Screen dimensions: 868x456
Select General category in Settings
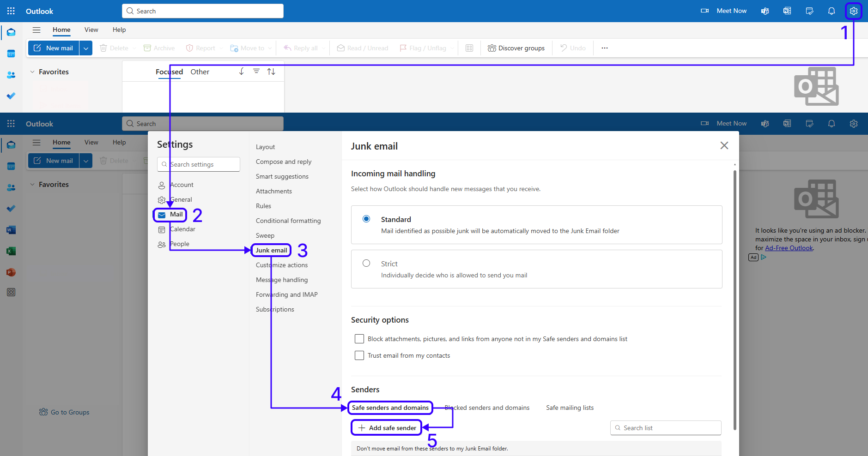[x=175, y=200]
